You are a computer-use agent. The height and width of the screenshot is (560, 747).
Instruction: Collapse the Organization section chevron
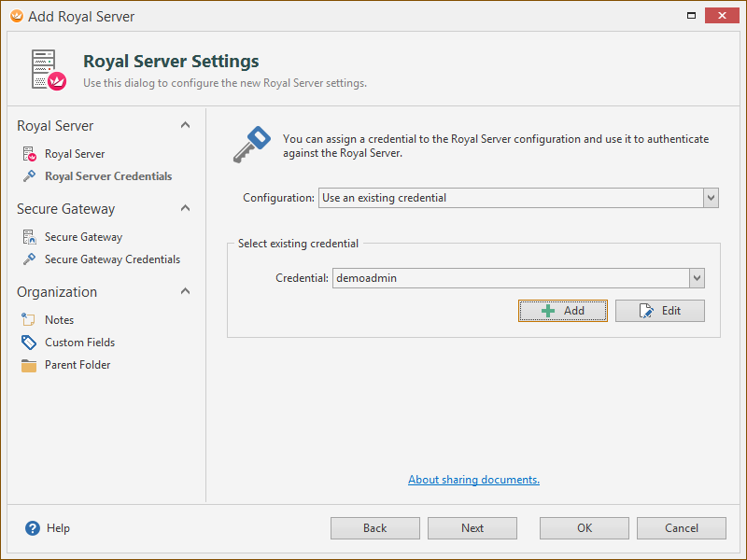pos(185,291)
